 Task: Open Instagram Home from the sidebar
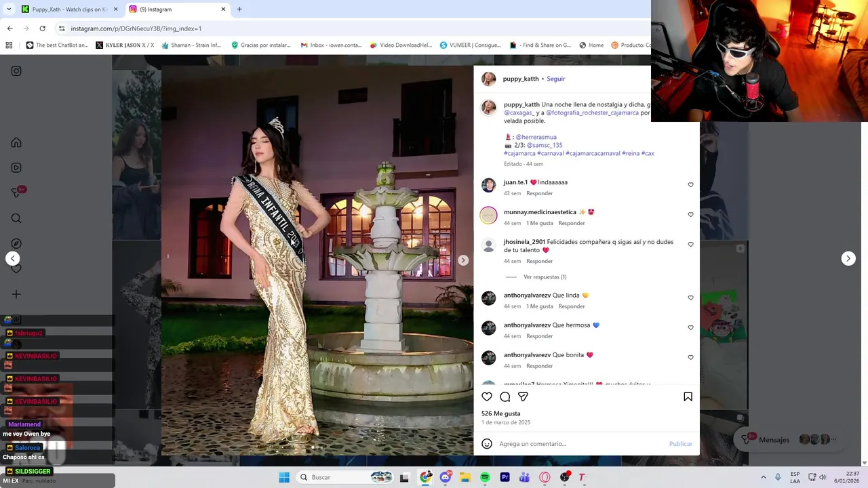(16, 143)
